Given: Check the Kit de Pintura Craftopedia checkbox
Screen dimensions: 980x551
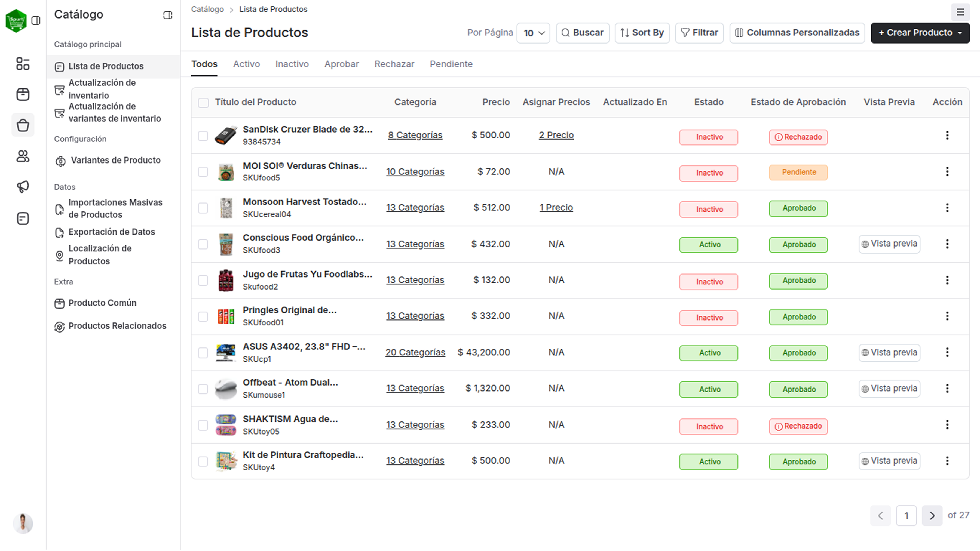Looking at the screenshot, I should 203,462.
